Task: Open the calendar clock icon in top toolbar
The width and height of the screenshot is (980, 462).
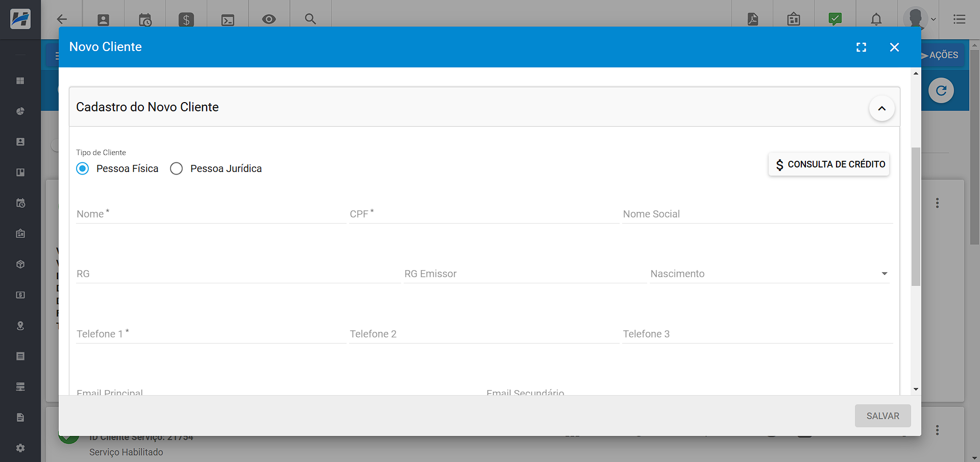Action: pos(145,20)
